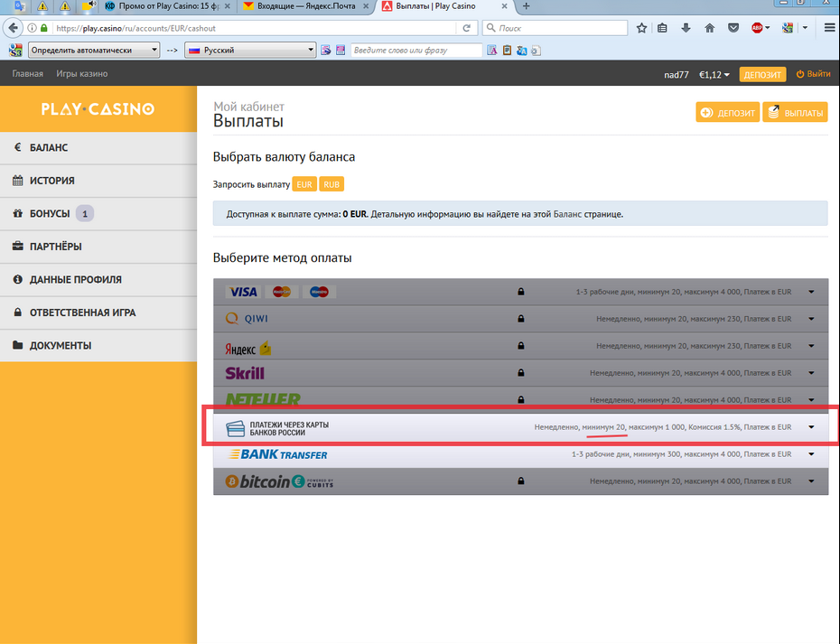The width and height of the screenshot is (840, 644).
Task: Expand the Bitcoin payment method arrow
Action: click(811, 481)
